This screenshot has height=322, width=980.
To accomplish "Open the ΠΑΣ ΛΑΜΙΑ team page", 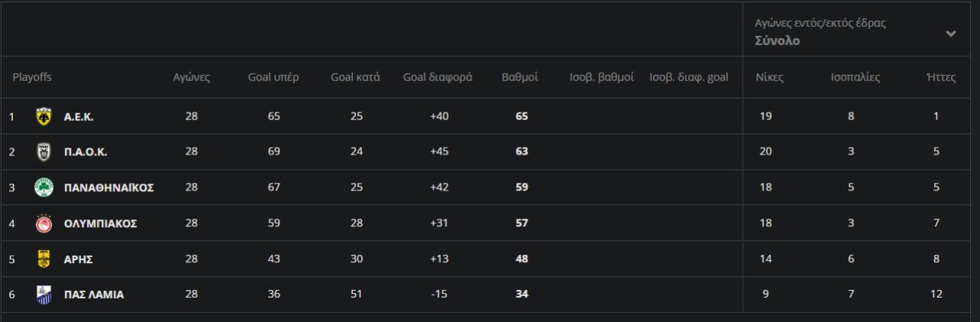I will (x=93, y=294).
